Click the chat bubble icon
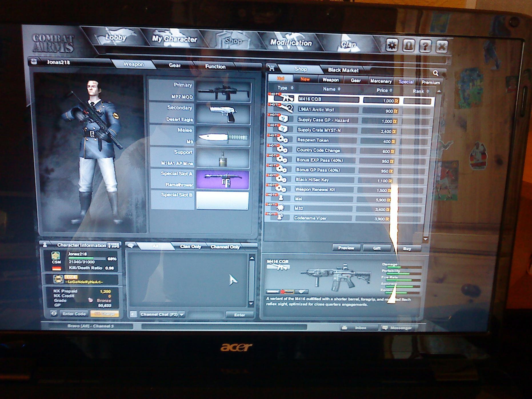This screenshot has height=399, width=532. point(131,246)
